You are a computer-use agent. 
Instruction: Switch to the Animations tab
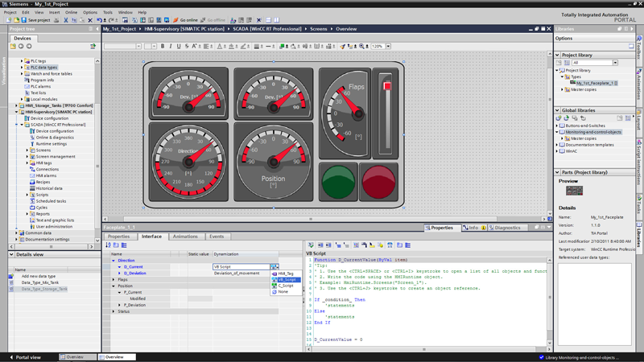(x=185, y=237)
